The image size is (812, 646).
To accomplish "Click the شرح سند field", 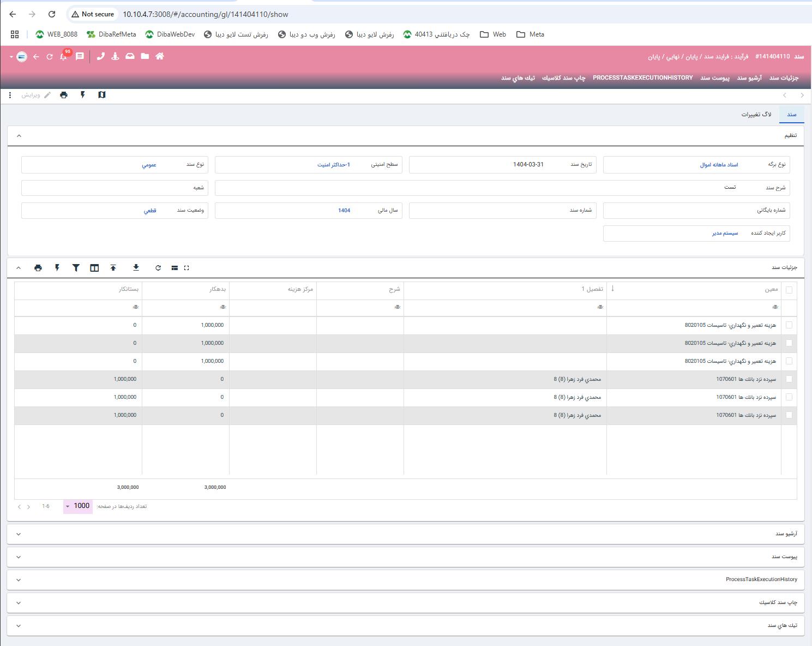I will pos(502,188).
